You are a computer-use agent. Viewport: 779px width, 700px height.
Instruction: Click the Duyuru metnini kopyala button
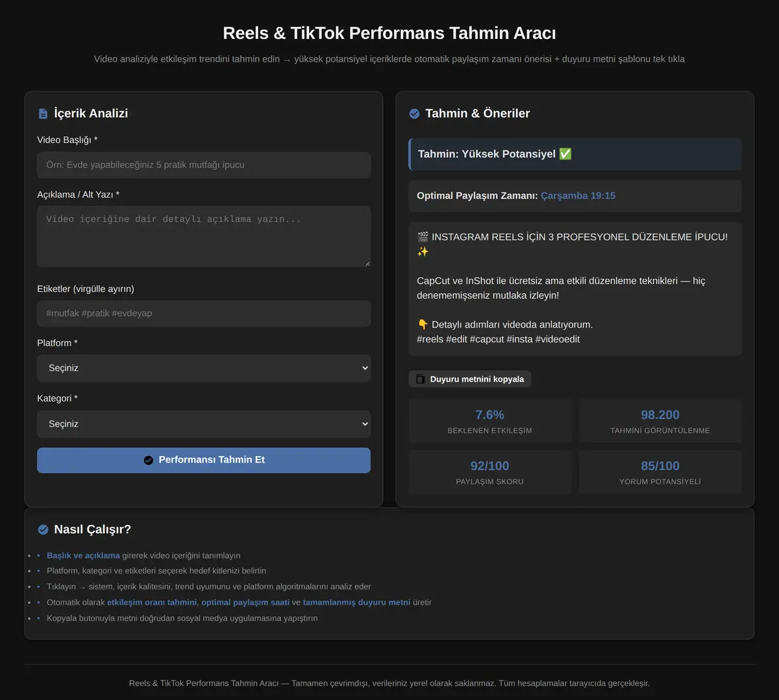click(x=470, y=379)
